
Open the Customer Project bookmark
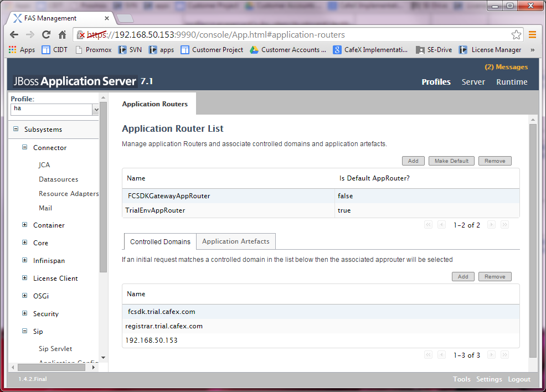pos(212,50)
